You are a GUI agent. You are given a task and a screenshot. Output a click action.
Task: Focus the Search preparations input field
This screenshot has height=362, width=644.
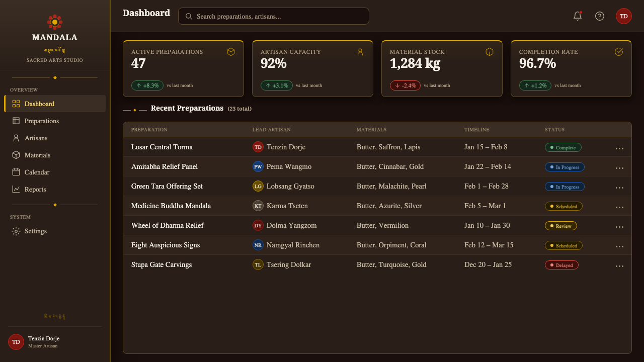[274, 16]
